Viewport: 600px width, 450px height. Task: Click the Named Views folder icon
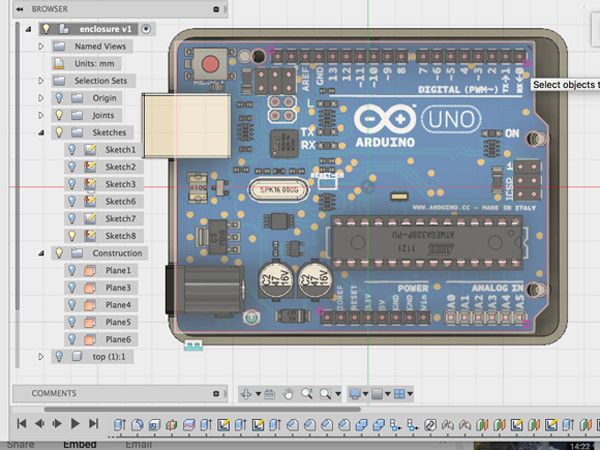tap(59, 46)
